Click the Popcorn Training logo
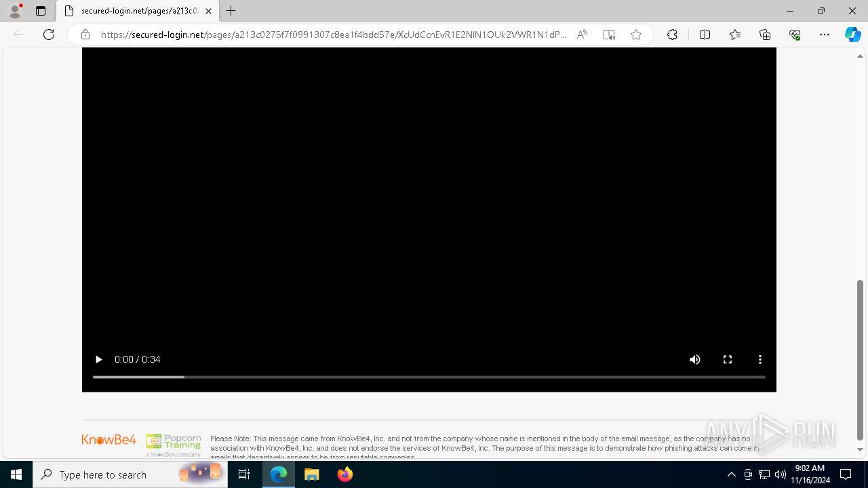Image resolution: width=868 pixels, height=488 pixels. [174, 445]
